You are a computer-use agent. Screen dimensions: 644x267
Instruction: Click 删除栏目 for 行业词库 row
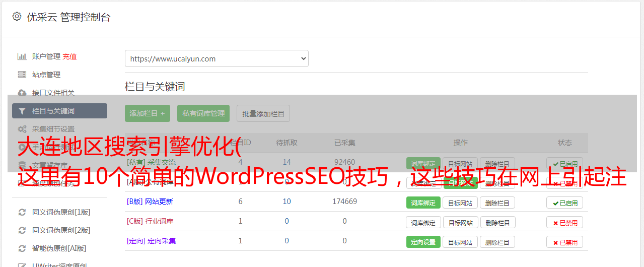click(x=497, y=222)
